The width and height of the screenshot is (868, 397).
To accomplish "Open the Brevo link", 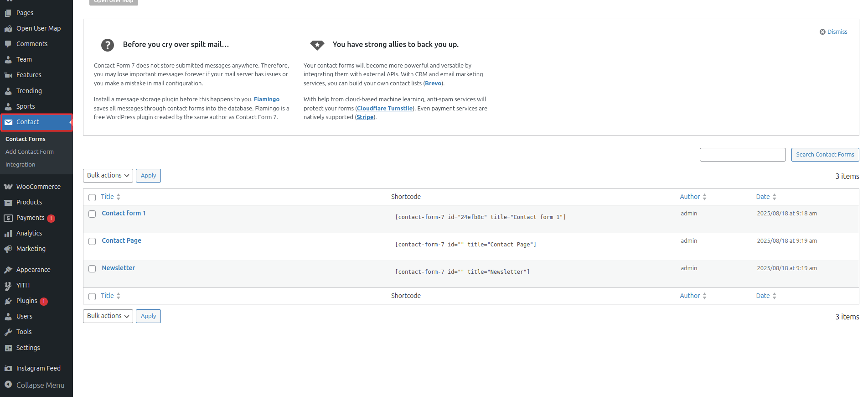I will pos(433,83).
